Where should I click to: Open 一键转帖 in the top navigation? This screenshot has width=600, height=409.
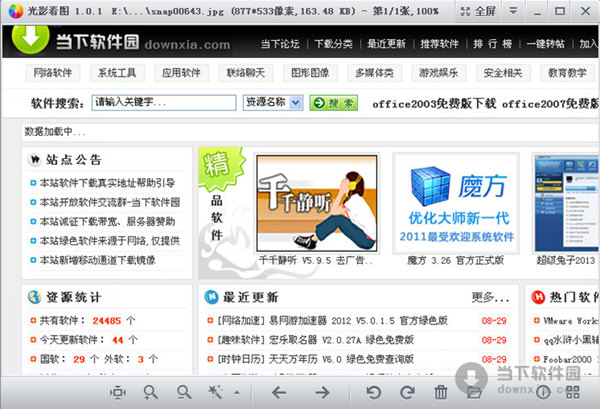546,44
